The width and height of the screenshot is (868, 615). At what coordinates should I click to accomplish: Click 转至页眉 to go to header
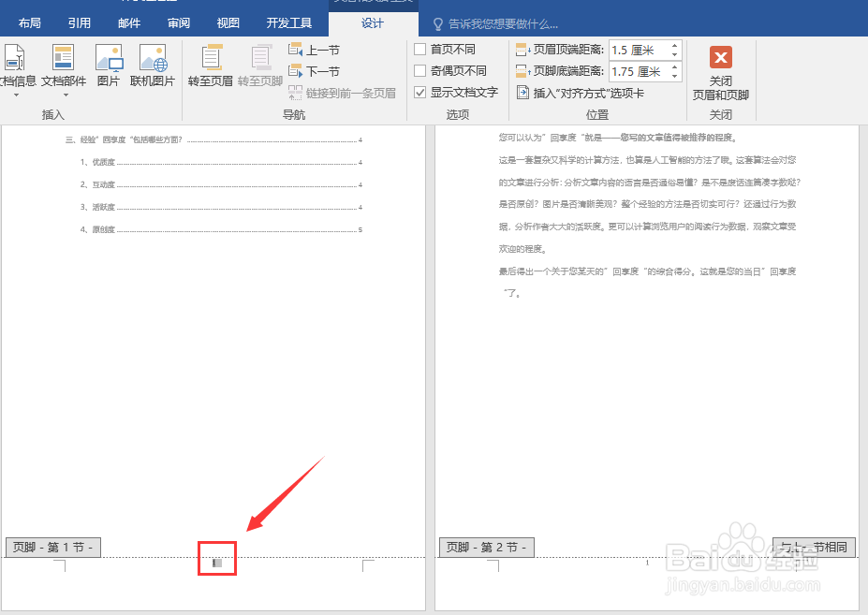click(210, 66)
